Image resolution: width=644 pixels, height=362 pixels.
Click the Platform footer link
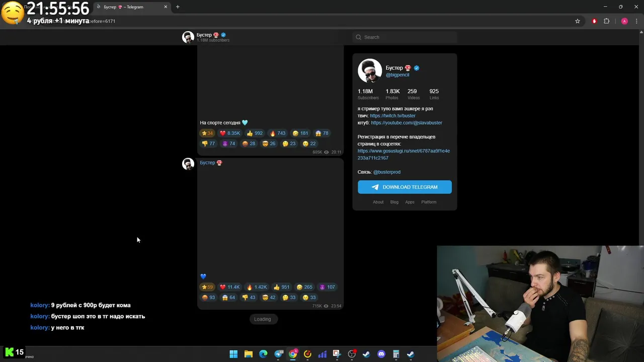pyautogui.click(x=429, y=202)
